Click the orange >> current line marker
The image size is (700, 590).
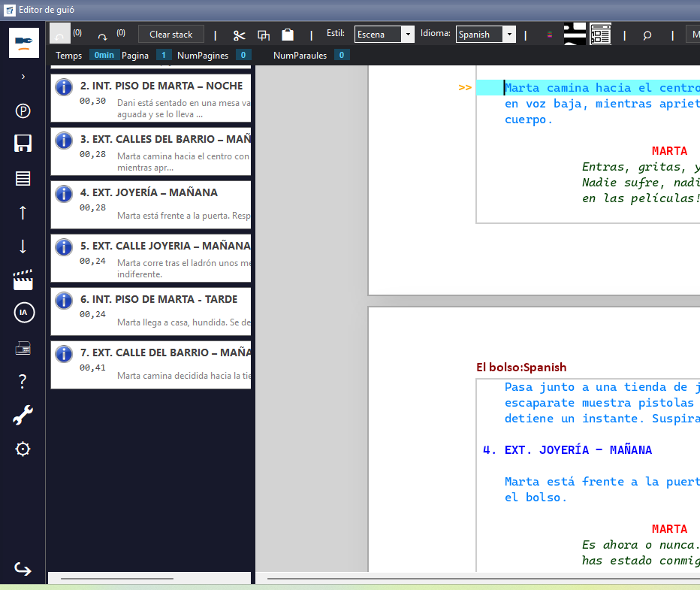465,87
